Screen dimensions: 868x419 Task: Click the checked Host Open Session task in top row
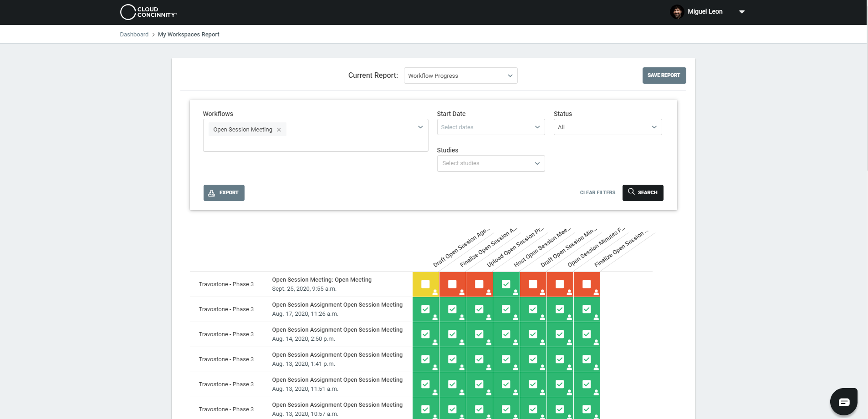click(506, 283)
